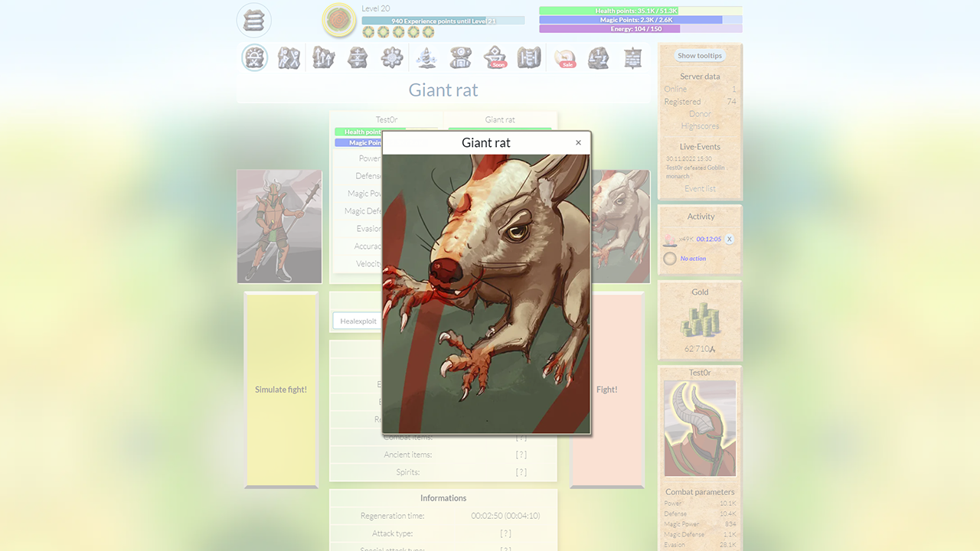Open the scroll banner icon
The image size is (980, 551).
pyautogui.click(x=632, y=58)
